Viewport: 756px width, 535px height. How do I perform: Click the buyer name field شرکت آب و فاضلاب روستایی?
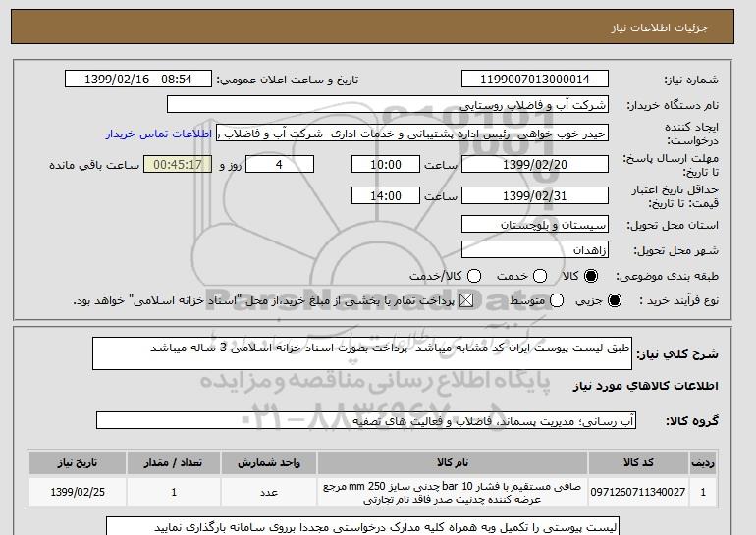388,105
